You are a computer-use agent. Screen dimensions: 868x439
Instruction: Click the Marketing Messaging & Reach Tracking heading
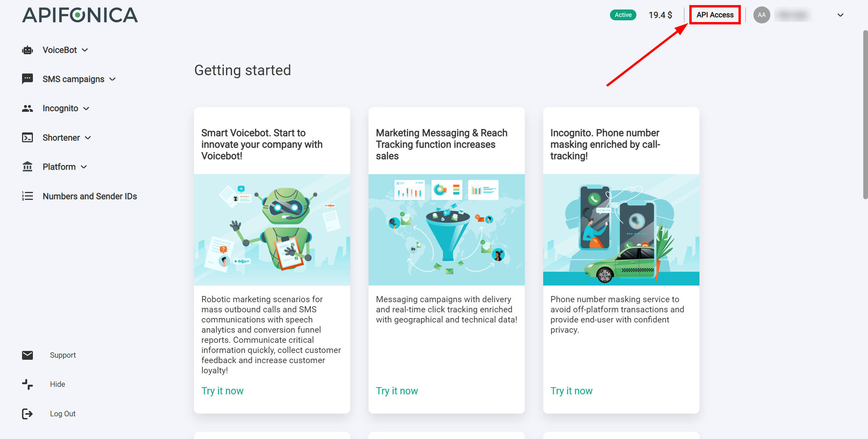pyautogui.click(x=441, y=144)
